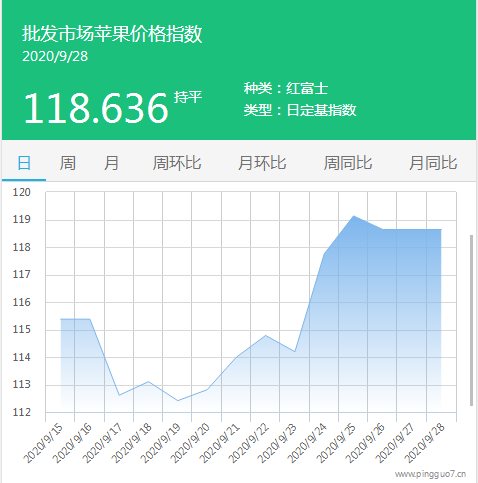Screen dimensions: 478x483
Task: Click the 120 y-axis label
Action: click(x=21, y=192)
